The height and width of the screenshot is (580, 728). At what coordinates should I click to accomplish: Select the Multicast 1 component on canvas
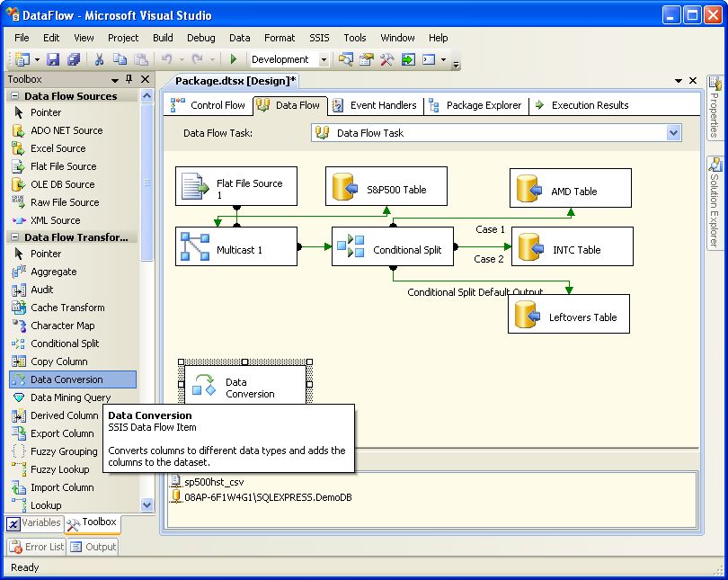pos(236,246)
